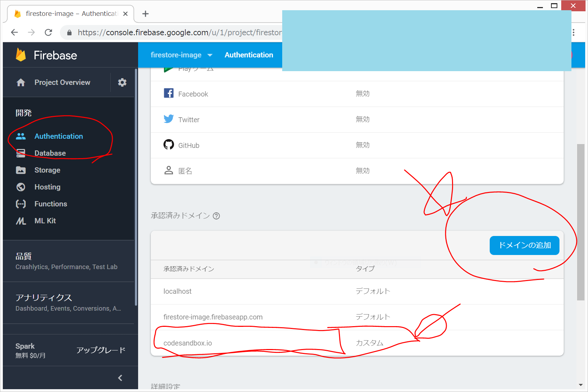588x392 pixels.
Task: Reload the page with browser refresh
Action: click(48, 32)
